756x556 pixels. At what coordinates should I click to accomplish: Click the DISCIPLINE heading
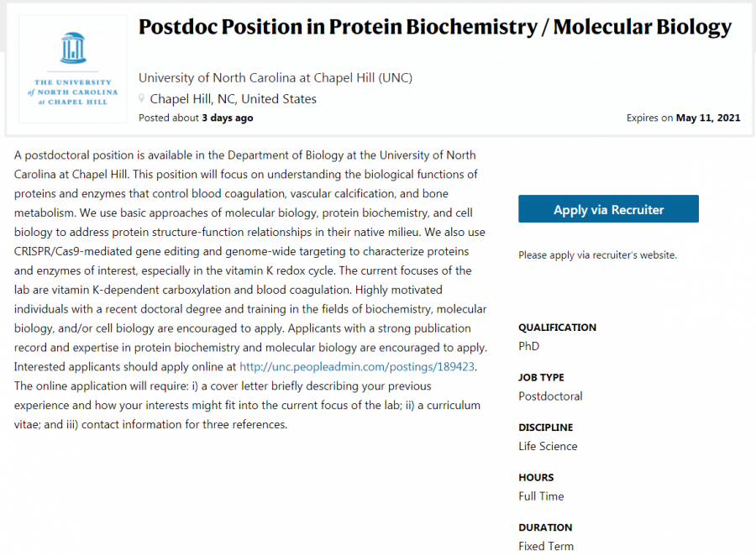(545, 427)
